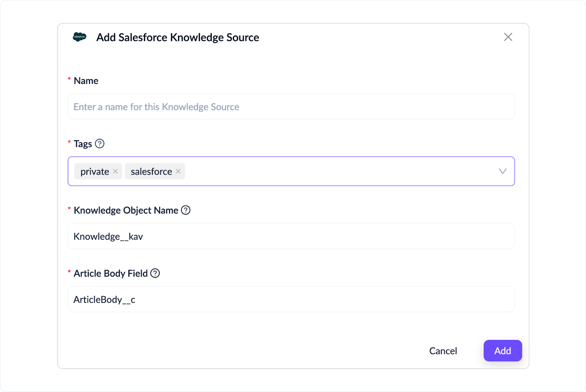586x392 pixels.
Task: Click the Name field label
Action: pos(86,81)
